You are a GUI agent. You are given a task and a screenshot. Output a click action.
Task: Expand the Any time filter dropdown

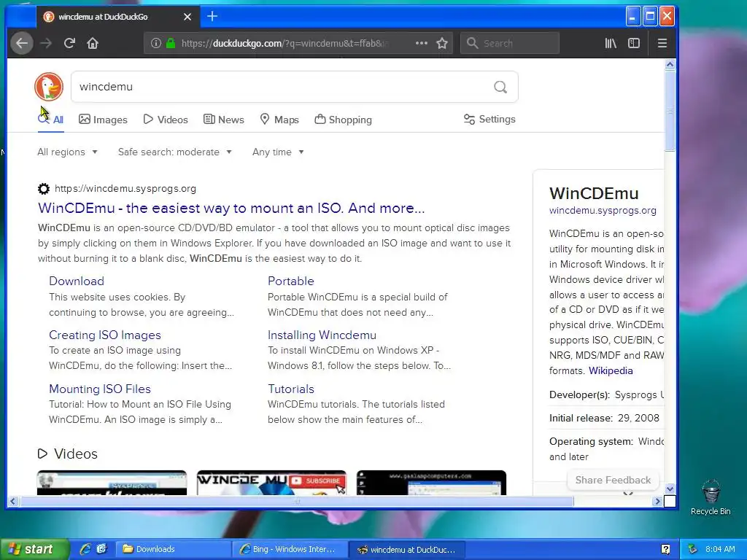click(278, 152)
